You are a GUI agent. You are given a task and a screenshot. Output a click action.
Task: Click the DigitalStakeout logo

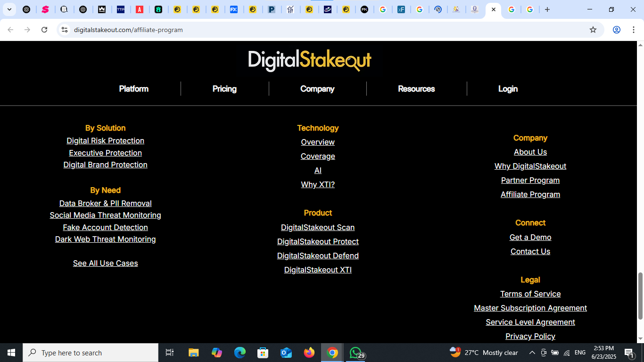coord(310,61)
